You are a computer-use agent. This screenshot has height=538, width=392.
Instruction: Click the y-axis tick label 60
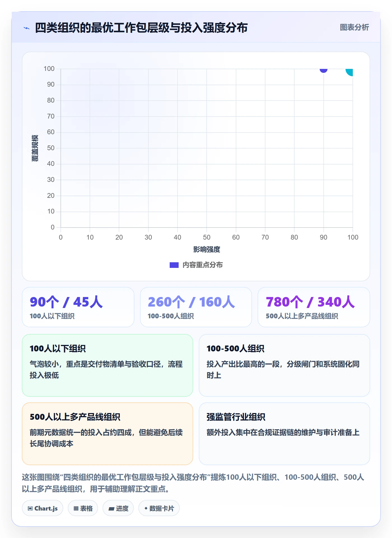[x=51, y=132]
